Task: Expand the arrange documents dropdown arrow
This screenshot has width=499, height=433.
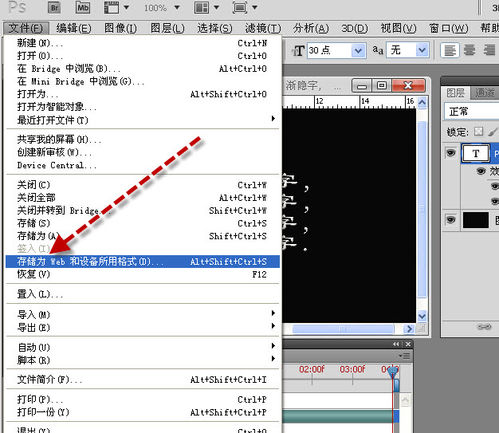Action: (x=216, y=7)
